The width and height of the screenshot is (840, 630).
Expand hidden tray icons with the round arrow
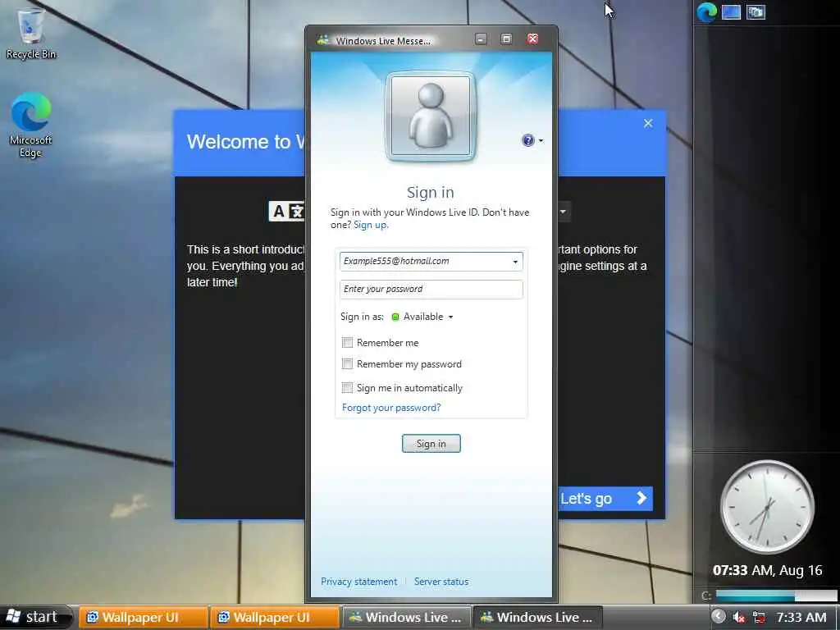[719, 617]
